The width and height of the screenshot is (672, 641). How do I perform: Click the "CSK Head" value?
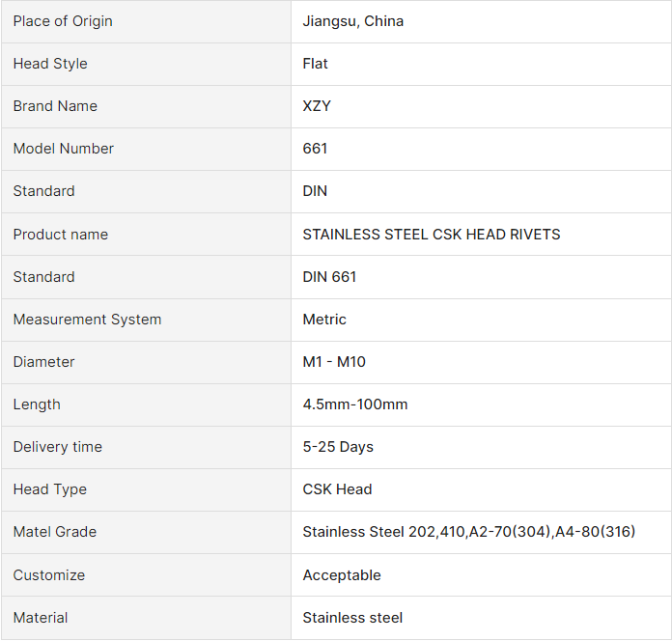click(x=337, y=489)
